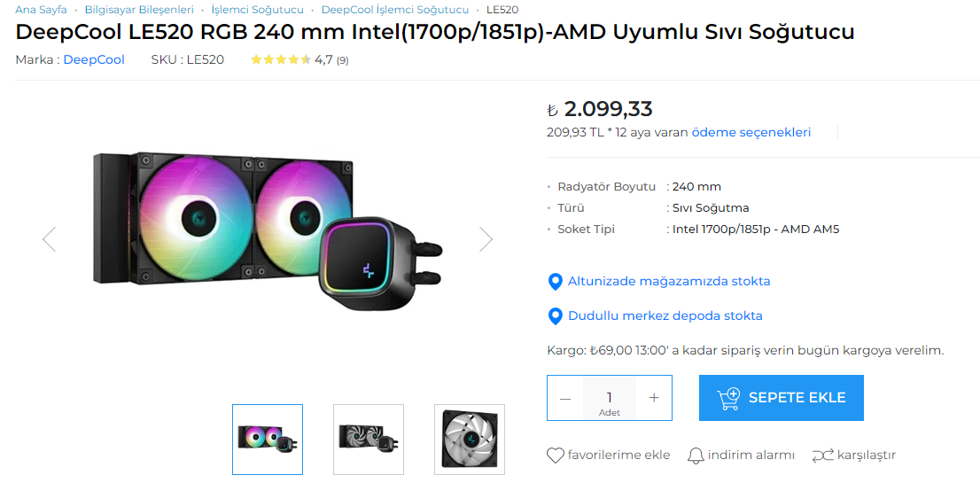
Task: Select the unlit black cooler thumbnail
Action: click(x=369, y=440)
